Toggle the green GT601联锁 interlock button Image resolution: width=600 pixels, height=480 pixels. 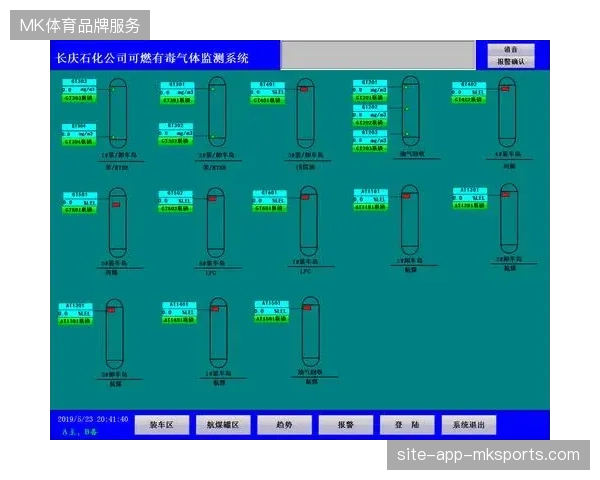click(x=269, y=208)
